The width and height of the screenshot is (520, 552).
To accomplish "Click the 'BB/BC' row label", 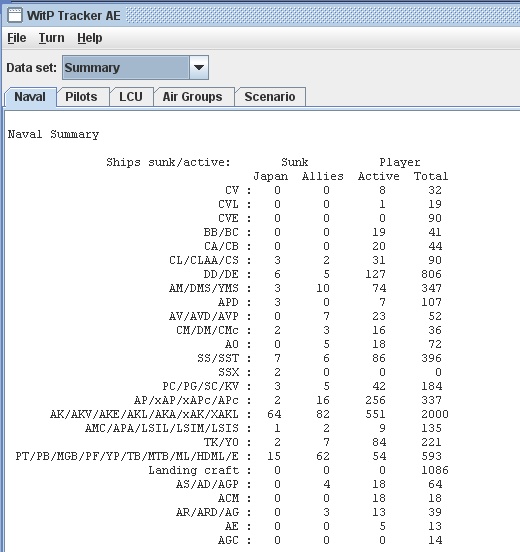I will (x=221, y=232).
